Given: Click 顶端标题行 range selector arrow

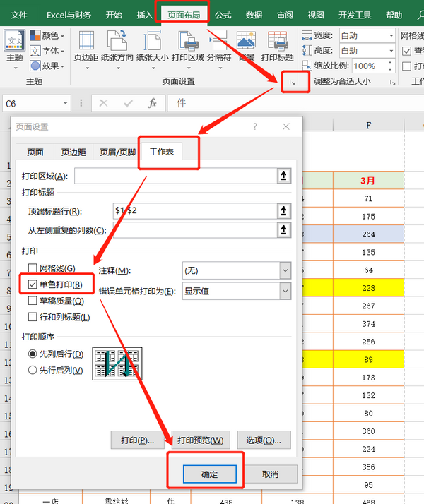Looking at the screenshot, I should tap(284, 211).
